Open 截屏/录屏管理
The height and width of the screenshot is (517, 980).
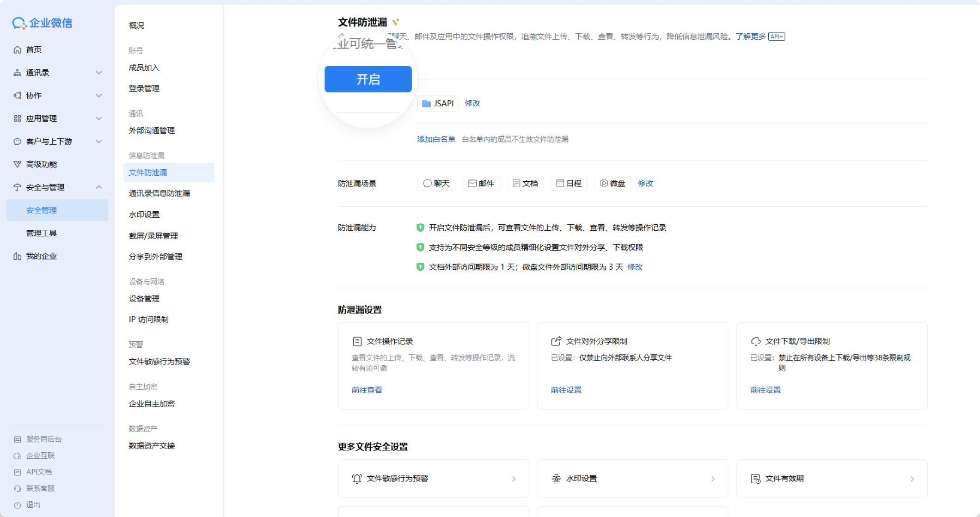(x=153, y=236)
